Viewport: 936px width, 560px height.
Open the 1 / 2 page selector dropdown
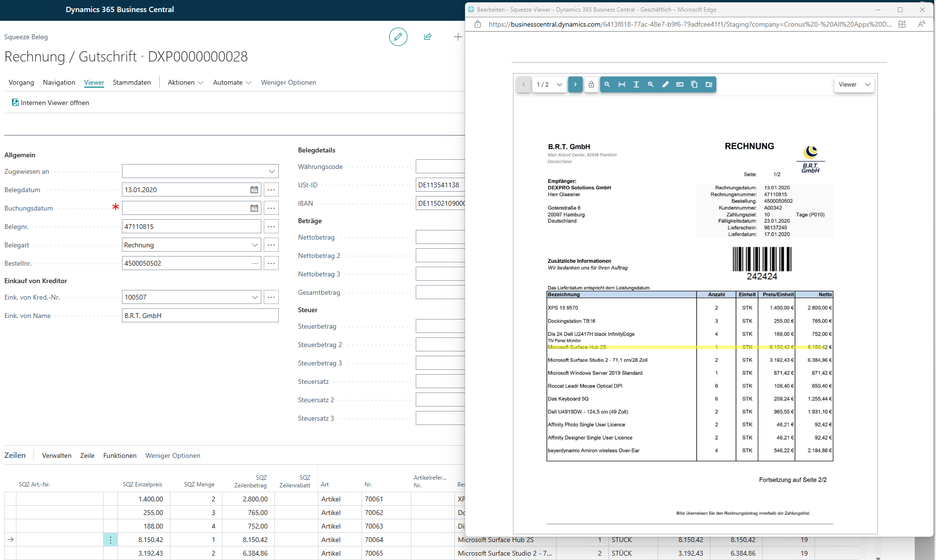(x=549, y=84)
